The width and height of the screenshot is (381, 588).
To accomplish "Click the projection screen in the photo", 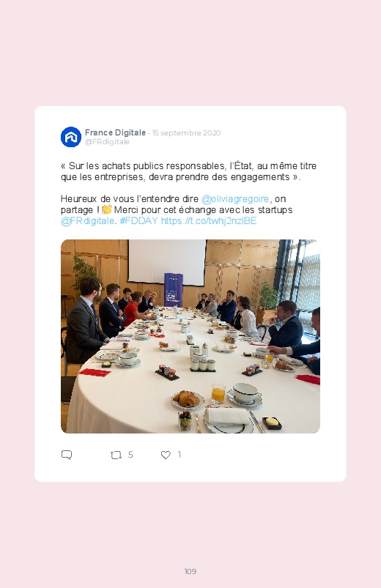I will click(x=166, y=262).
